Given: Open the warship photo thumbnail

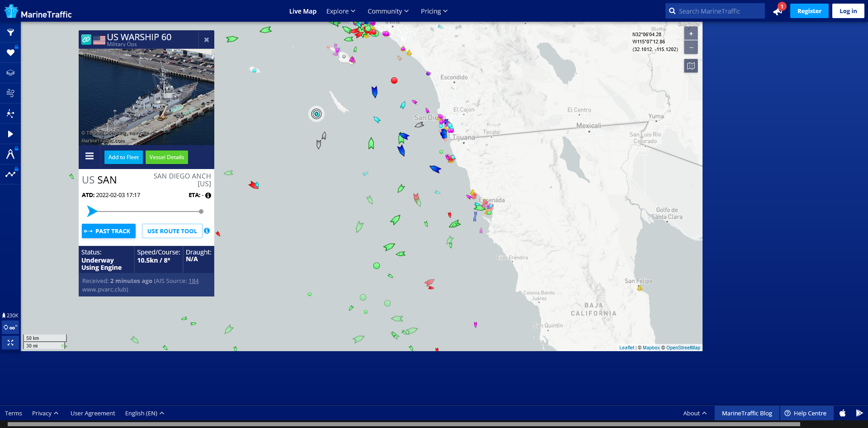Looking at the screenshot, I should click(x=146, y=97).
